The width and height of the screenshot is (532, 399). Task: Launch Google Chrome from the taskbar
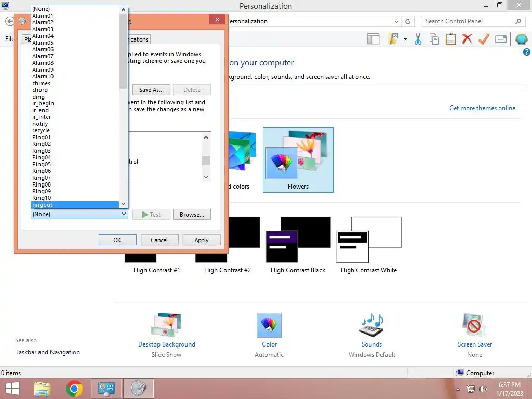pyautogui.click(x=74, y=389)
